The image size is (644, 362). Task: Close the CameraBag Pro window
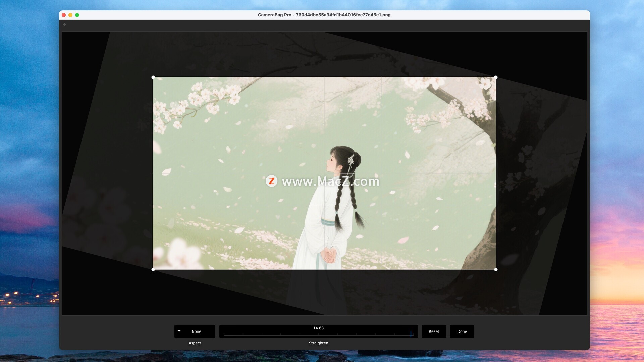(x=64, y=15)
